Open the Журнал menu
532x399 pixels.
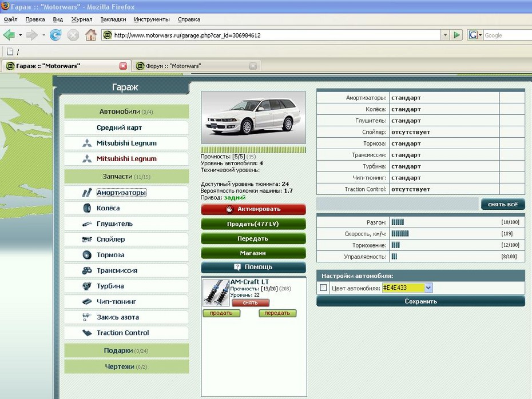click(x=81, y=19)
